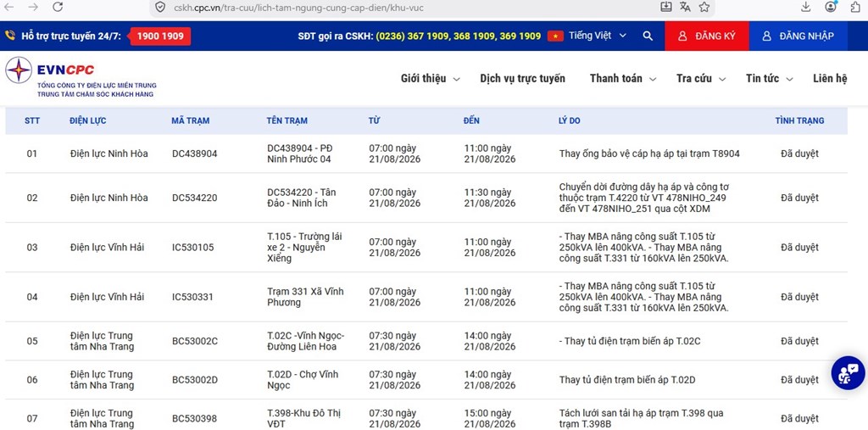The height and width of the screenshot is (430, 868).
Task: Open browser downloads icon
Action: (x=806, y=7)
